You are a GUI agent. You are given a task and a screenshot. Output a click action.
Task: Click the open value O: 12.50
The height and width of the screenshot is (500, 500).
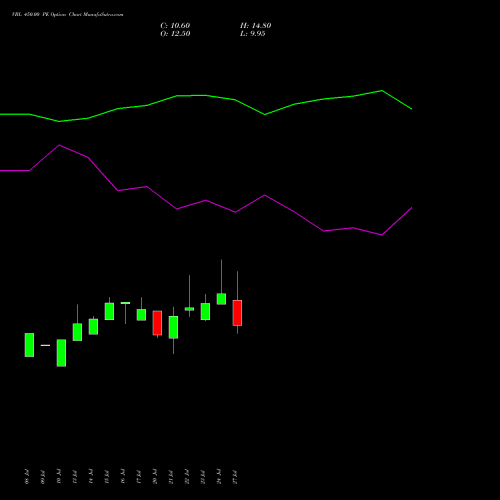pyautogui.click(x=175, y=34)
